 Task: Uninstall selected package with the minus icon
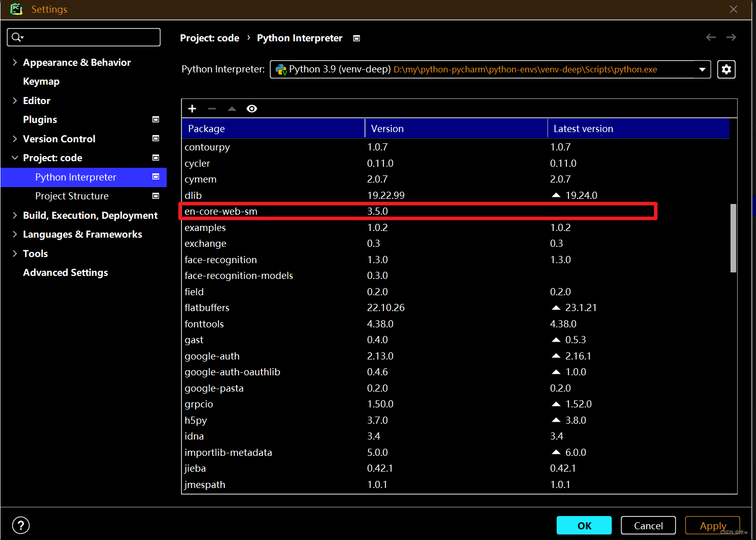coord(212,108)
